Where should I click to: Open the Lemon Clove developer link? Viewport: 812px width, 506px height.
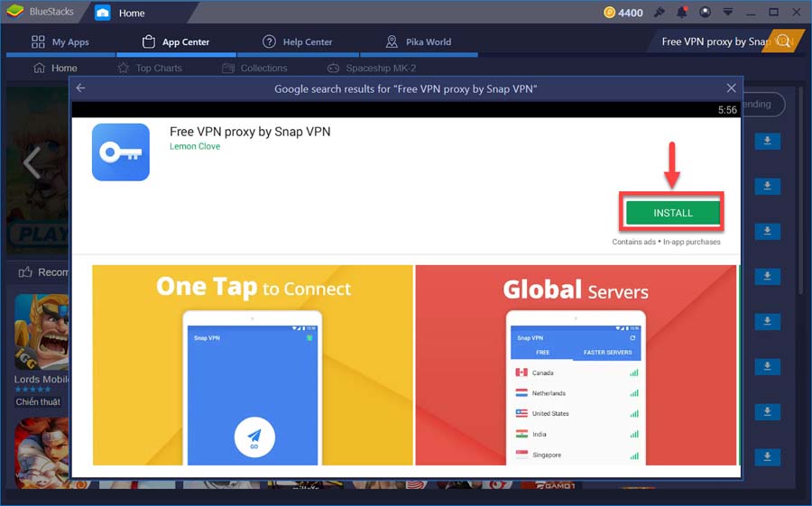[195, 146]
